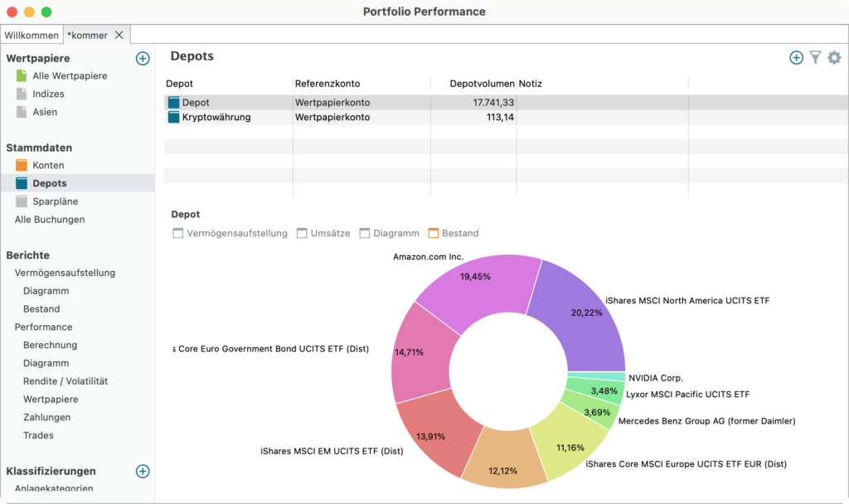Open the filter funnel icon in Depots

(x=816, y=57)
